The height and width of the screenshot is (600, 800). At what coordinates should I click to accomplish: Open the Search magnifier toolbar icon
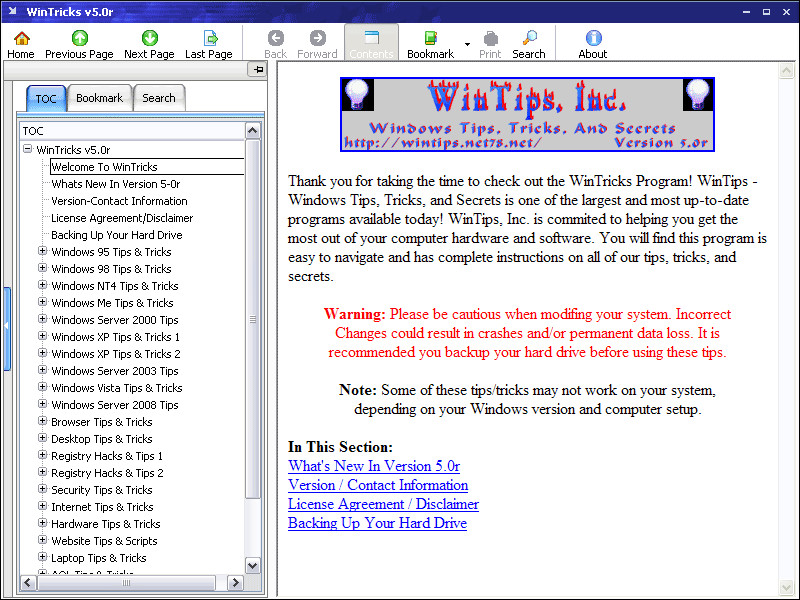pyautogui.click(x=529, y=38)
